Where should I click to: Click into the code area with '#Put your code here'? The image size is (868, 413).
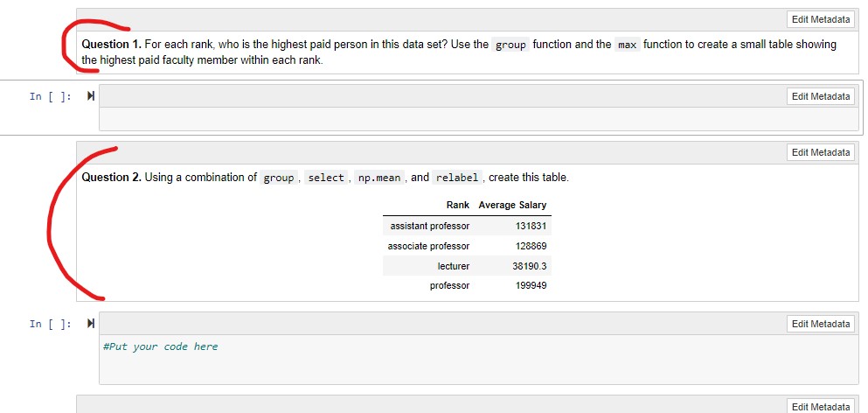point(479,360)
